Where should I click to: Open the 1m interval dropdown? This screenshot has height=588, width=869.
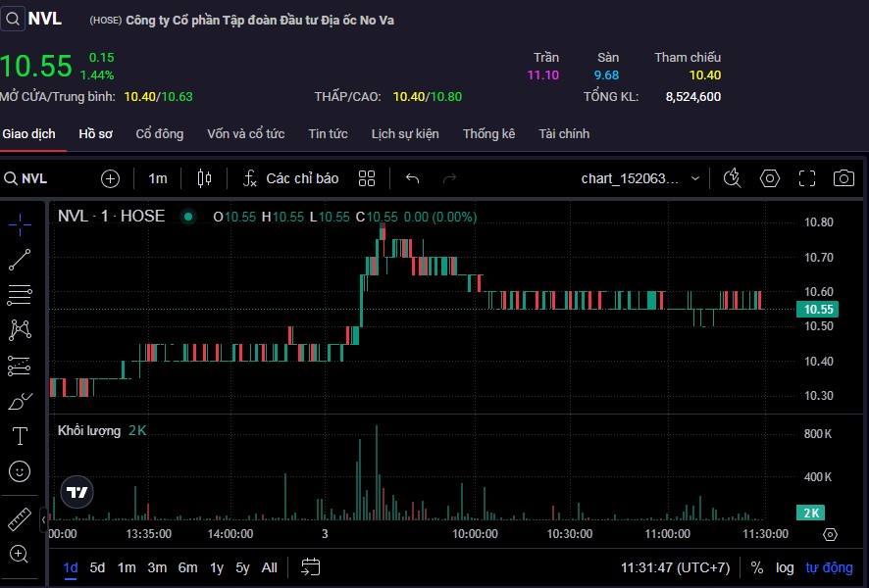click(158, 178)
